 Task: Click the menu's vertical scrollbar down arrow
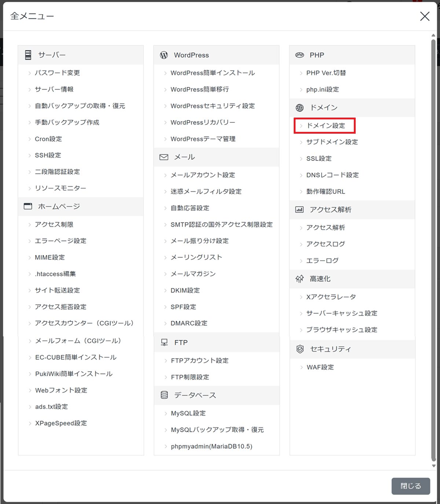coord(433,466)
